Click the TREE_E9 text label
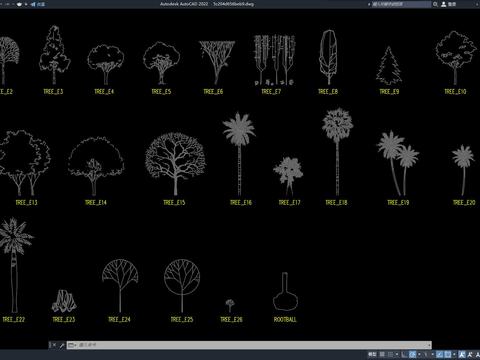Image resolution: width=480 pixels, height=360 pixels. (x=389, y=91)
